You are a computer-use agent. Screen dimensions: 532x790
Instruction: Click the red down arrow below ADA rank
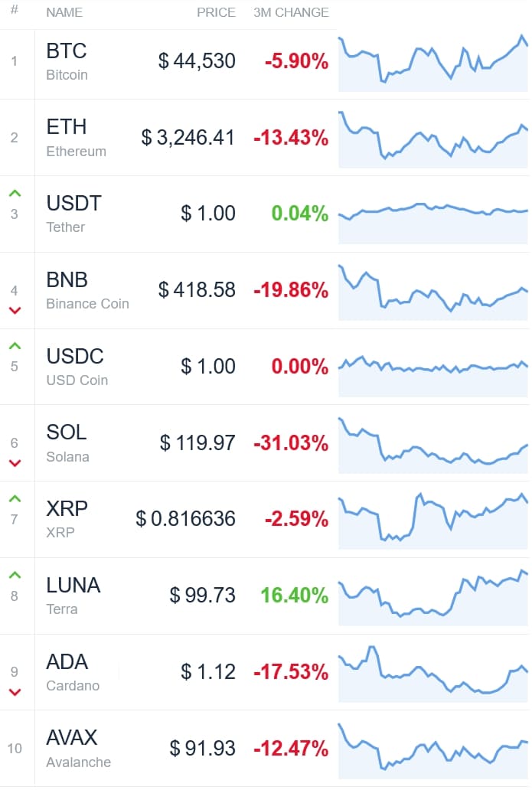[x=15, y=692]
